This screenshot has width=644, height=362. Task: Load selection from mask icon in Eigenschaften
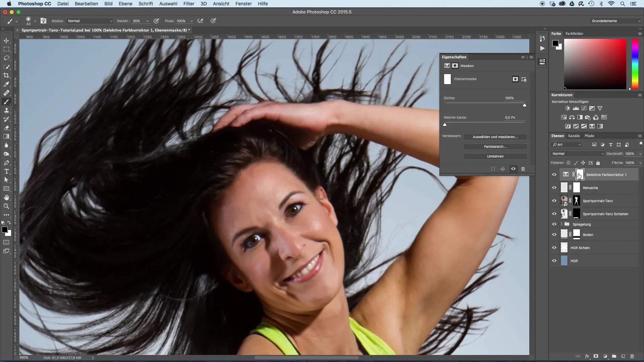pyautogui.click(x=493, y=169)
